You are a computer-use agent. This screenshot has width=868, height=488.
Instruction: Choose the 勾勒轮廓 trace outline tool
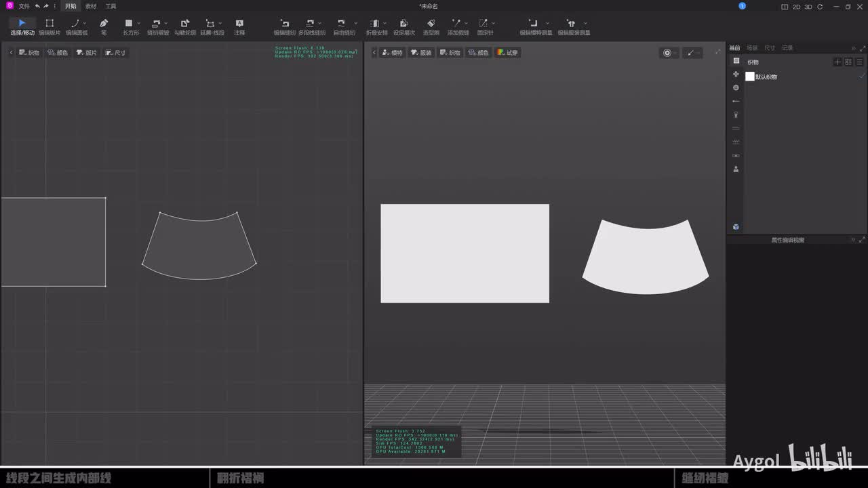[185, 27]
